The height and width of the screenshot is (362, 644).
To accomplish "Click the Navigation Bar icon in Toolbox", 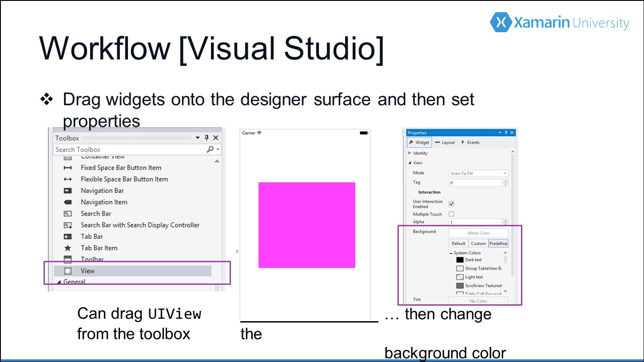I will coord(68,191).
